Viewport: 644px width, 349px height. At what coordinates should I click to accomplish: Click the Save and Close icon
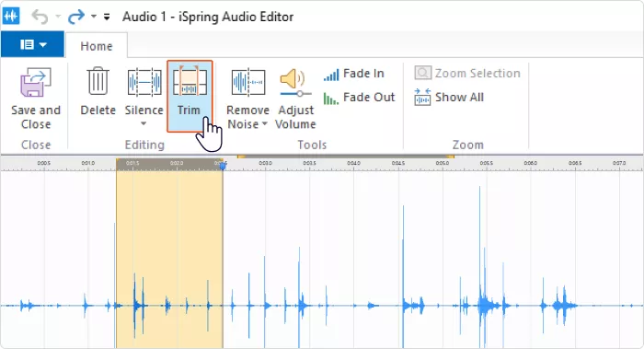coord(36,82)
